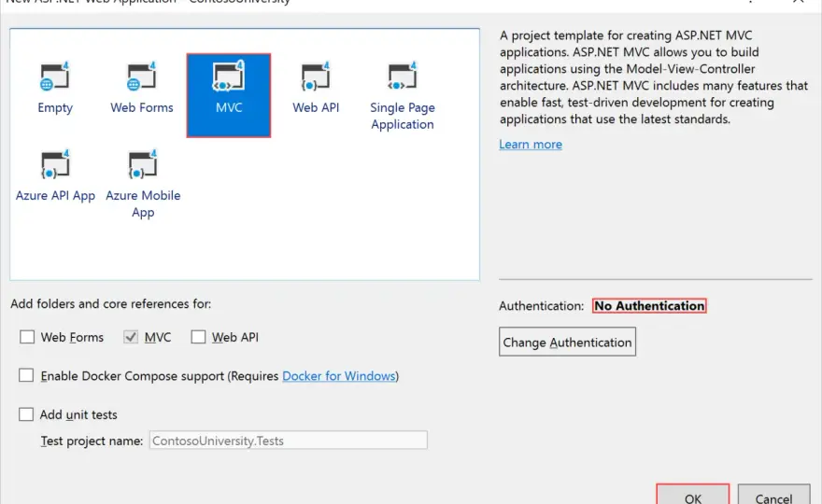Choose the Azure API App template
Viewport: 822px width, 504px height.
[55, 176]
